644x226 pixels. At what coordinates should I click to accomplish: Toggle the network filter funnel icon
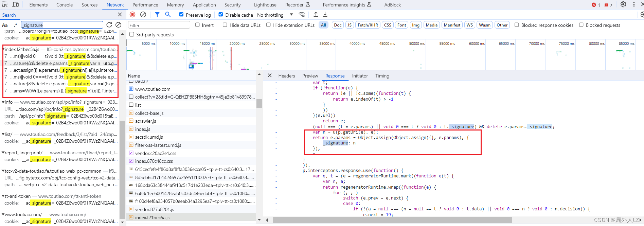tap(157, 15)
